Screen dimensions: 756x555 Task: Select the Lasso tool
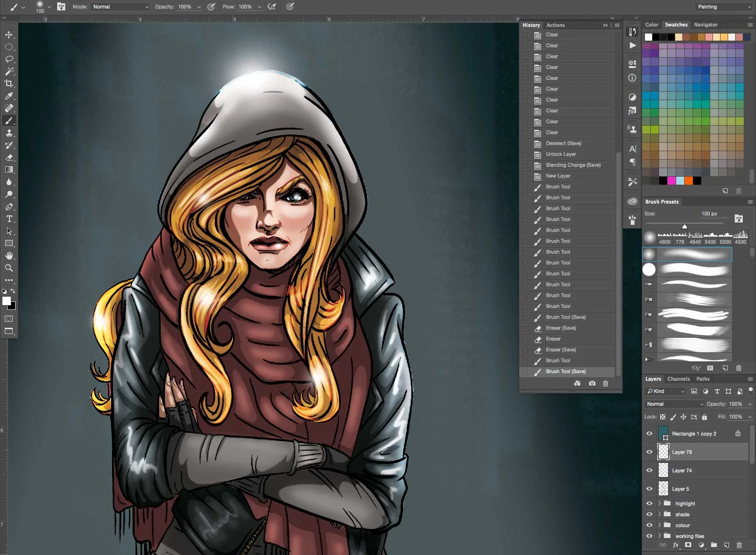(9, 60)
